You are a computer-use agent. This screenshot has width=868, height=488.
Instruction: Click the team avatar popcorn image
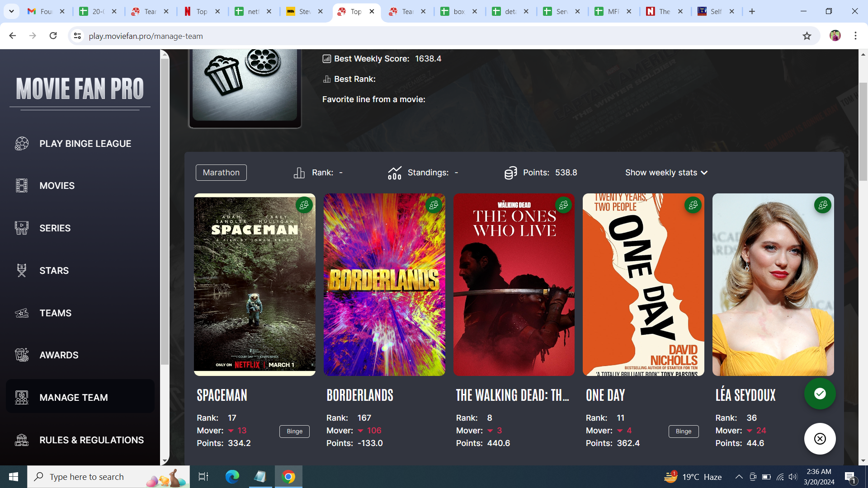(x=245, y=85)
